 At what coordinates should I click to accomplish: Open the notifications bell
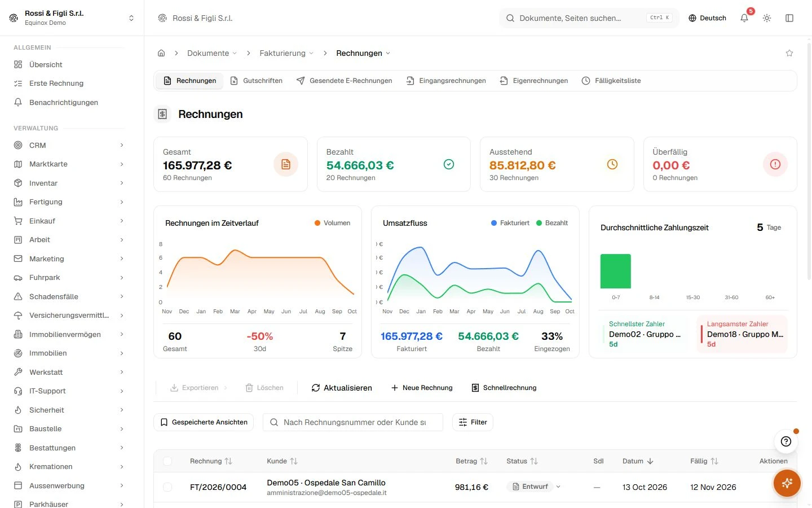point(744,18)
